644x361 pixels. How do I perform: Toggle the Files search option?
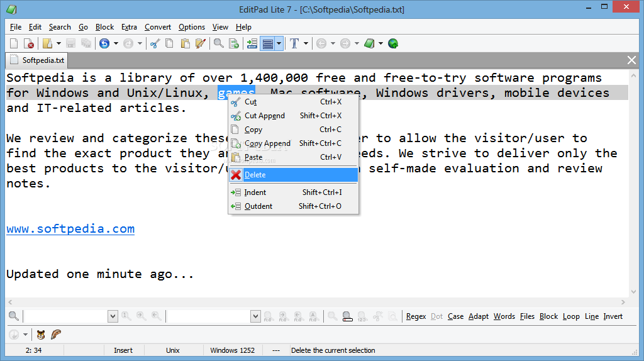point(528,316)
